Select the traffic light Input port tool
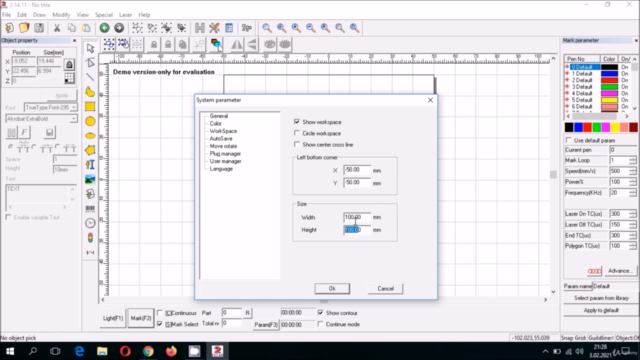640x360 pixels. pyautogui.click(x=90, y=238)
